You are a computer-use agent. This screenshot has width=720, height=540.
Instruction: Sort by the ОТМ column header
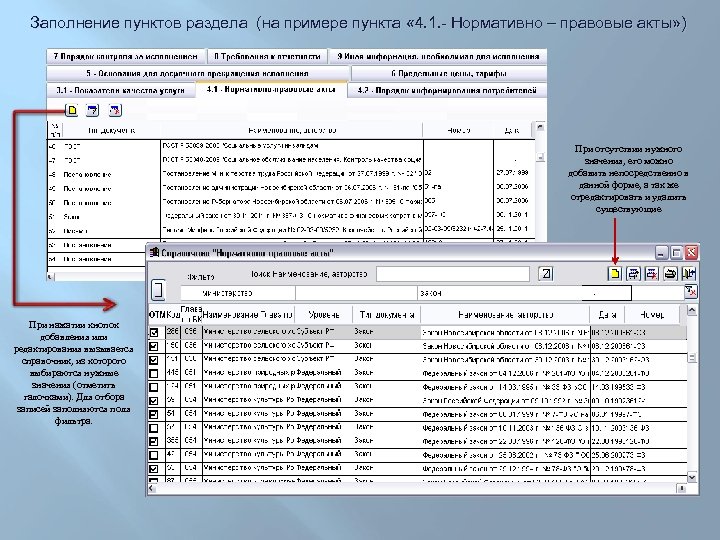(x=157, y=315)
